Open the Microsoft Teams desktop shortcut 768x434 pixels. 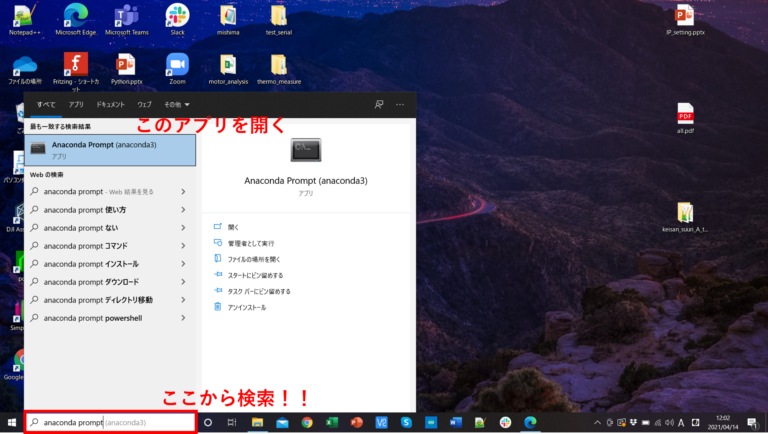pos(126,20)
